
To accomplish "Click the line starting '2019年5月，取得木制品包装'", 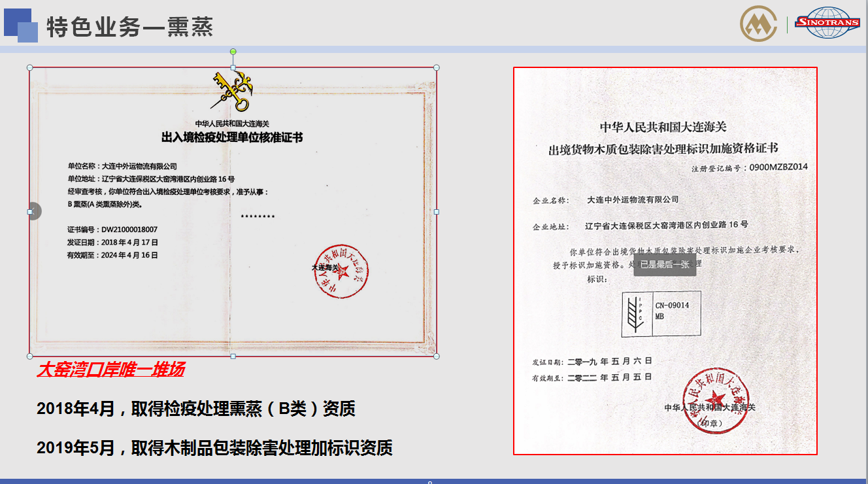I will point(214,448).
